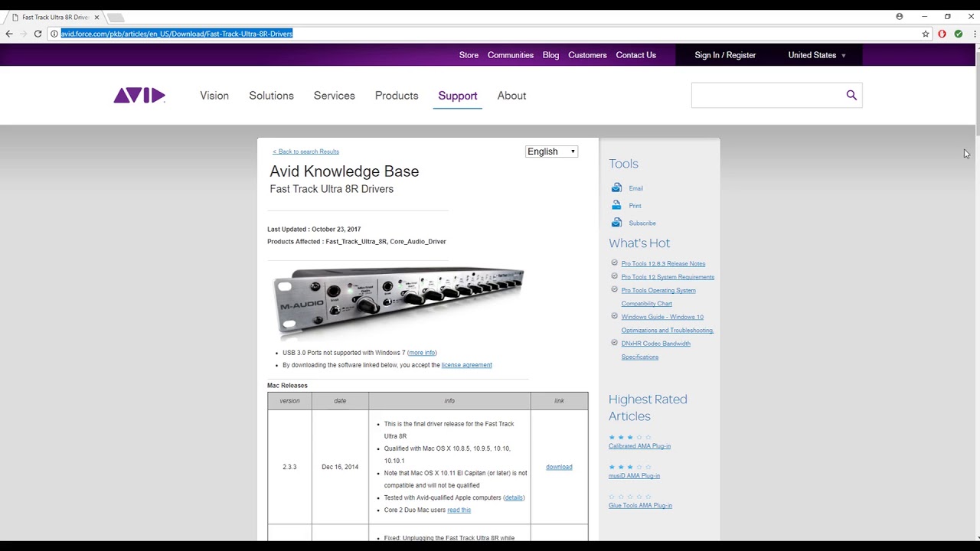Click the 'Last Updated : October 23, 2017' text
Viewport: 980px width, 551px height.
point(314,229)
